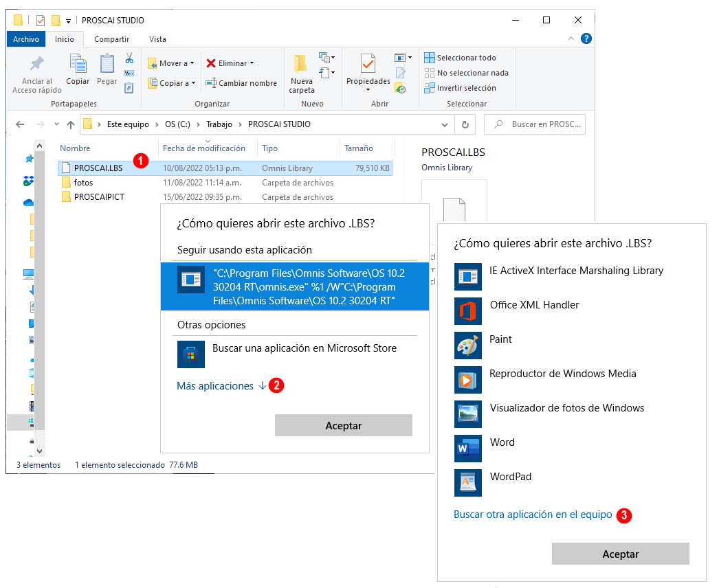Sort by the Nombre column header
This screenshot has height=588, width=719.
[75, 148]
